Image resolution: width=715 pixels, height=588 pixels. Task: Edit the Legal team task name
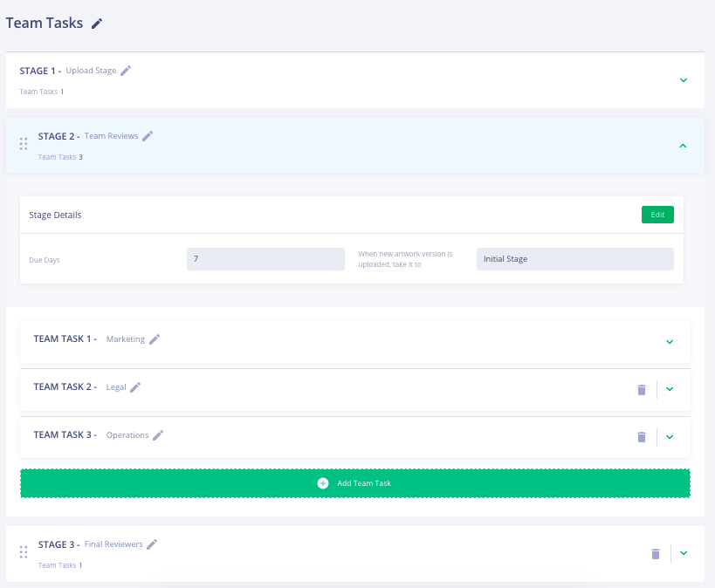pos(135,387)
